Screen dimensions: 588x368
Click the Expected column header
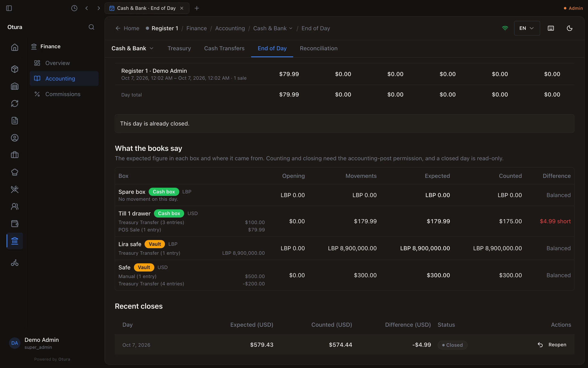point(437,176)
